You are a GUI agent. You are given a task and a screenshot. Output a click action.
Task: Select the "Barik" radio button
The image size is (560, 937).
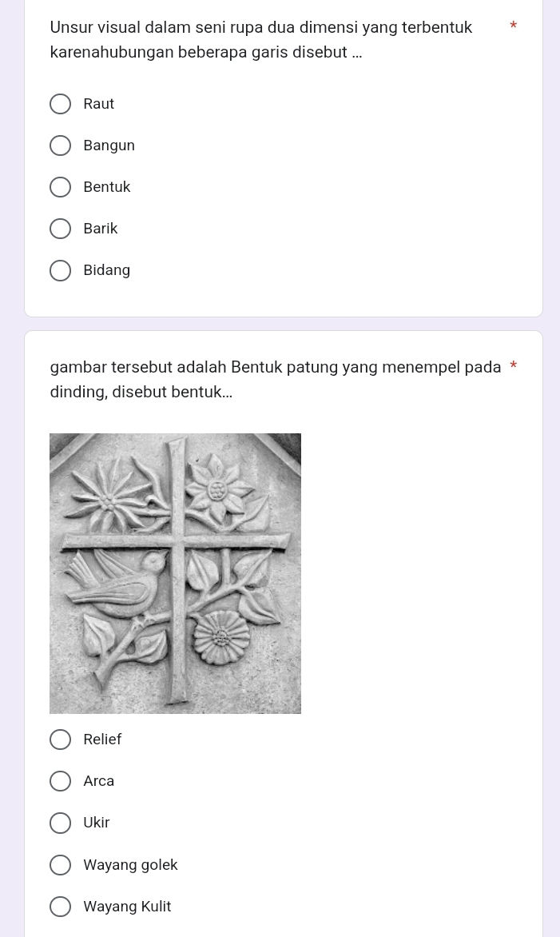coord(60,229)
